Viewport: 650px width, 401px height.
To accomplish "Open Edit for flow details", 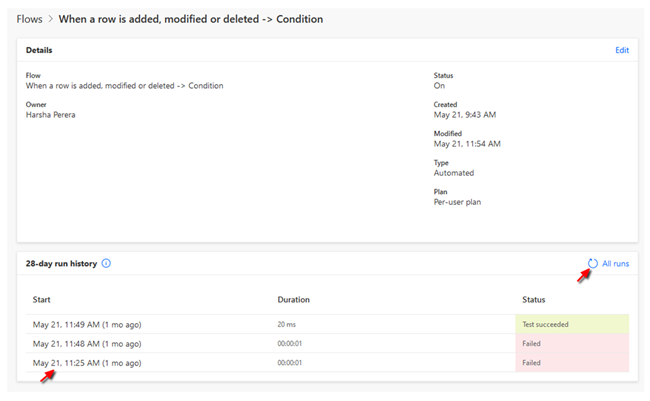I will (x=621, y=50).
